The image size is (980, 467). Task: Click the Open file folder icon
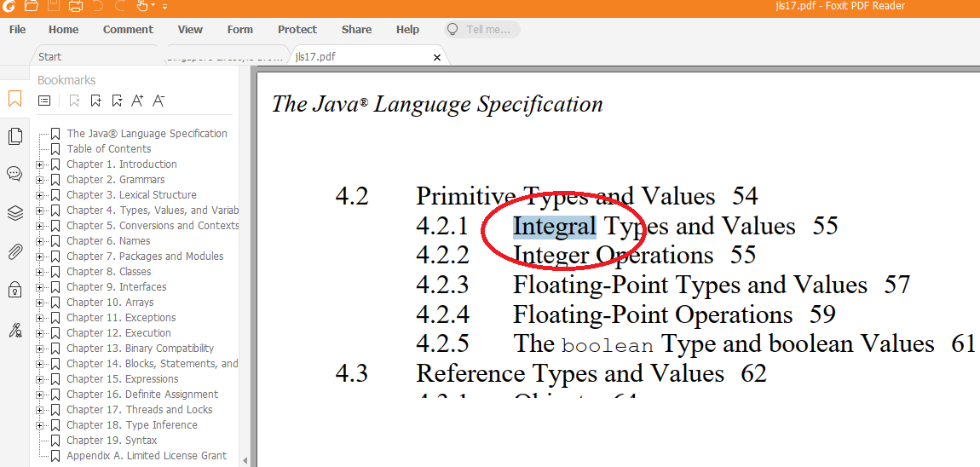(32, 6)
